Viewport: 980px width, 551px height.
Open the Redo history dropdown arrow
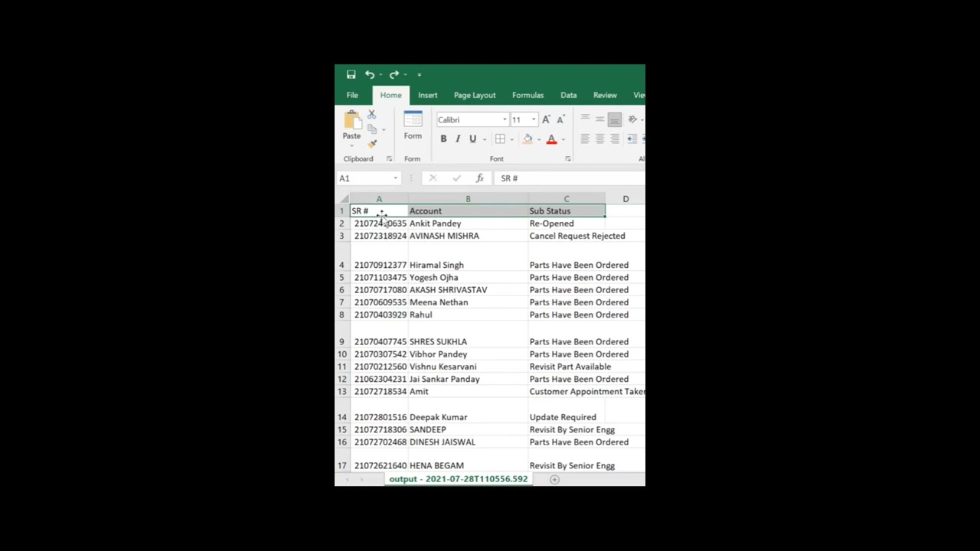[x=405, y=75]
